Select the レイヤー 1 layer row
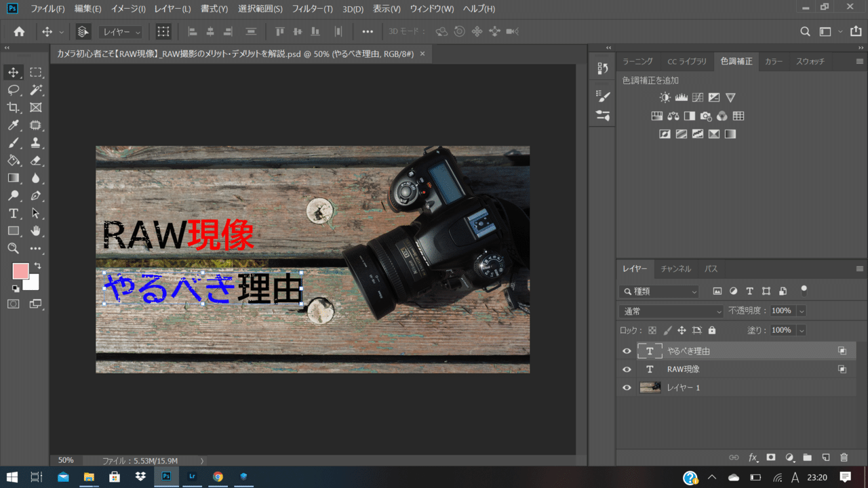 pyautogui.click(x=736, y=388)
